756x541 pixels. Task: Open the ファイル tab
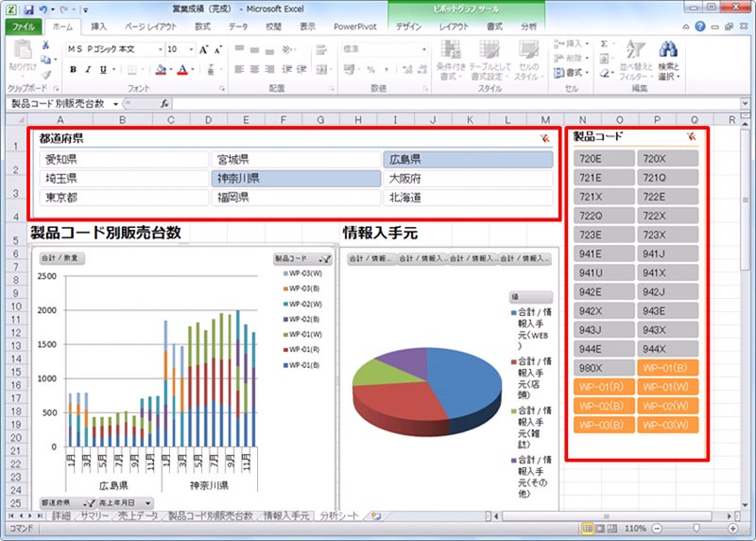(x=24, y=26)
